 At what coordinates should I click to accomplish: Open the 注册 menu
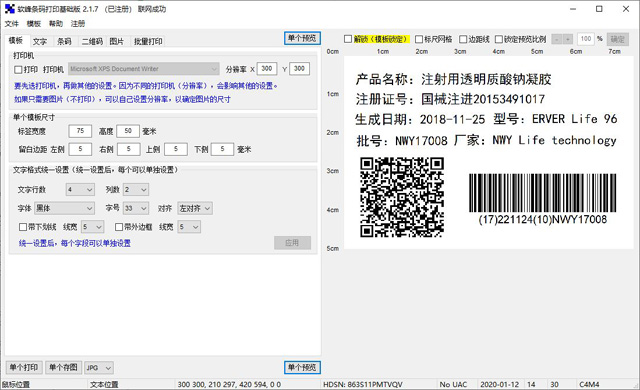coord(78,24)
